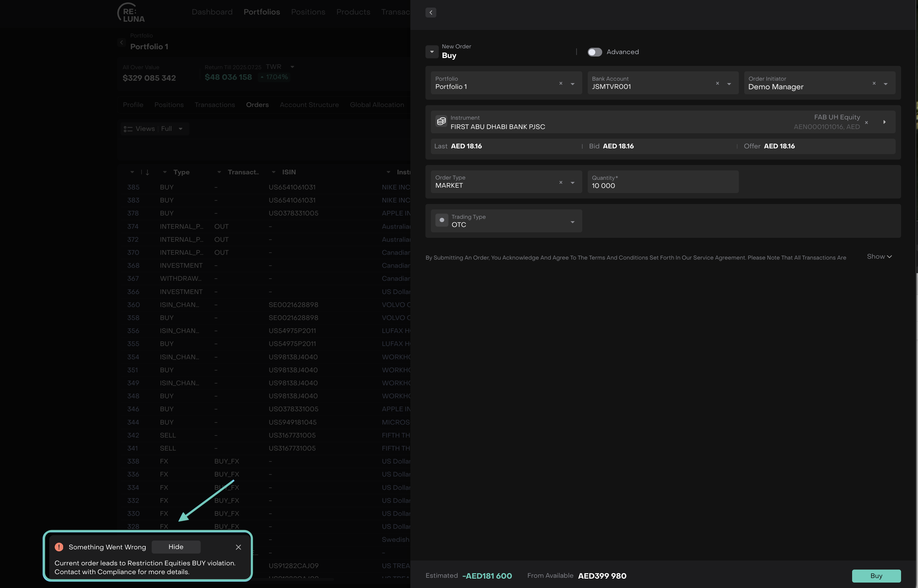Clear the Portfolio 1 selection
Image resolution: width=918 pixels, height=588 pixels.
(x=561, y=83)
